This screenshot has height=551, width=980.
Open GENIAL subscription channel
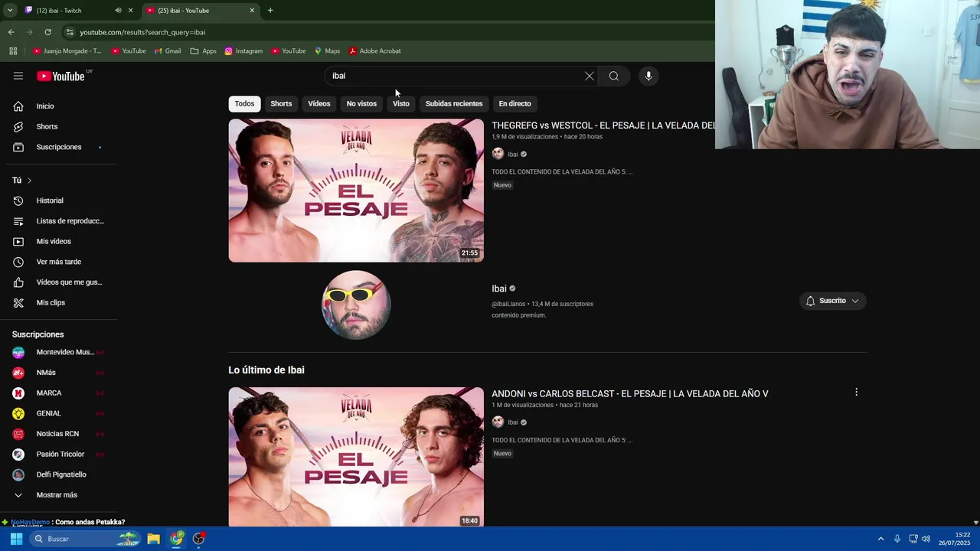tap(60, 413)
